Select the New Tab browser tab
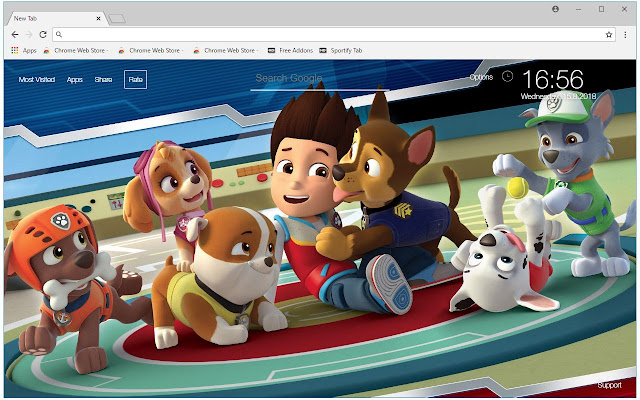This screenshot has width=640, height=400. [57, 18]
